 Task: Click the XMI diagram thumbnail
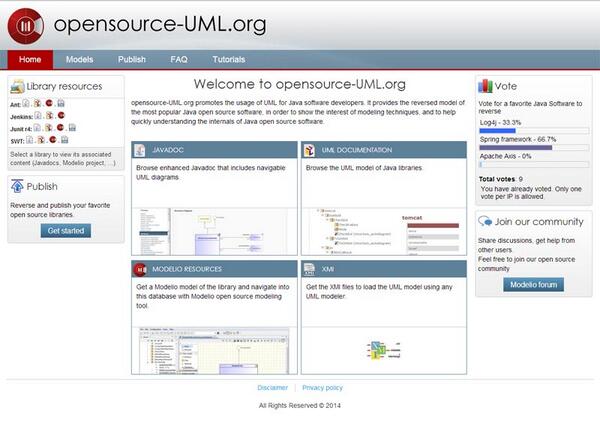384,350
